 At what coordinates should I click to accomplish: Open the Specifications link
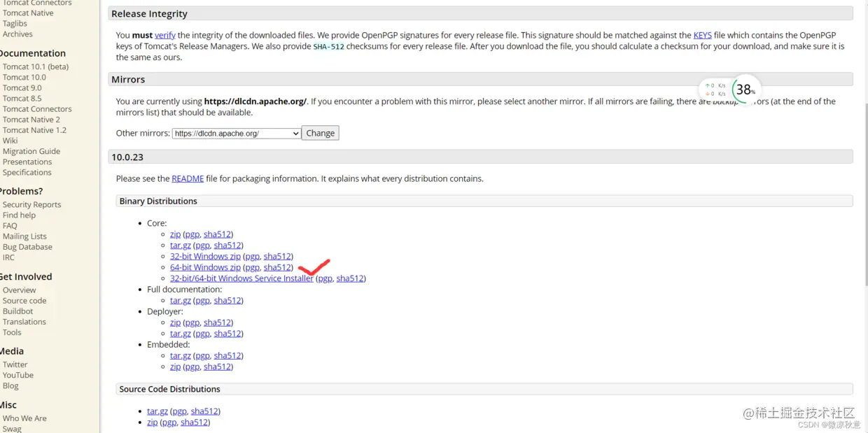(27, 172)
